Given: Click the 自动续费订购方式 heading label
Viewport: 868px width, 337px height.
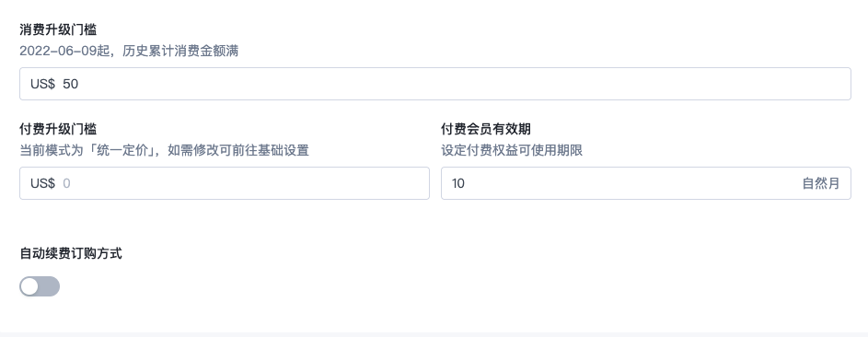Looking at the screenshot, I should pyautogui.click(x=71, y=254).
